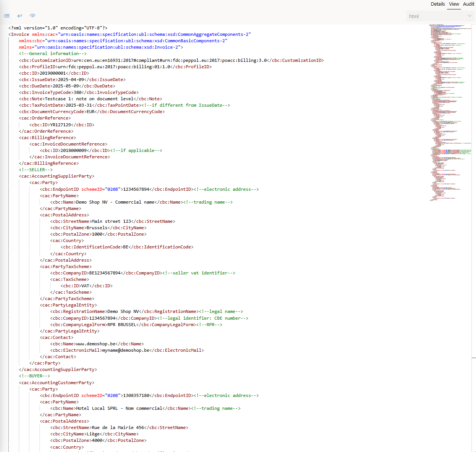Toggle word wrap using the return arrow icon

[x=20, y=15]
